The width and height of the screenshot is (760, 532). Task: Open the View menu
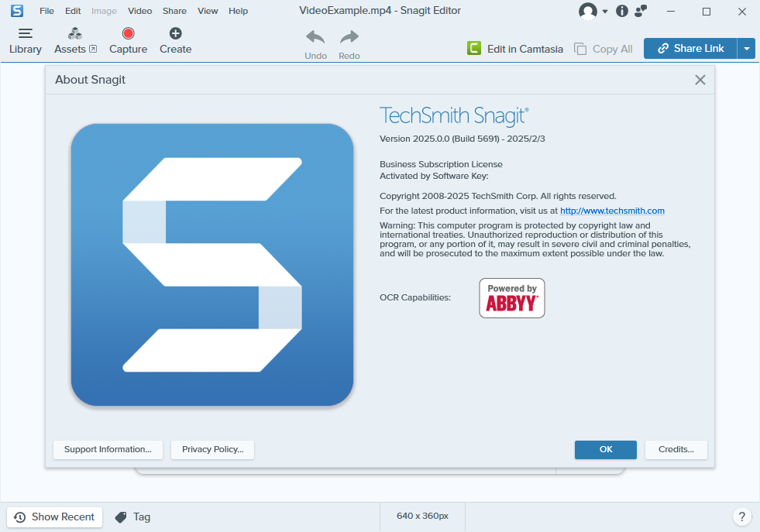208,11
